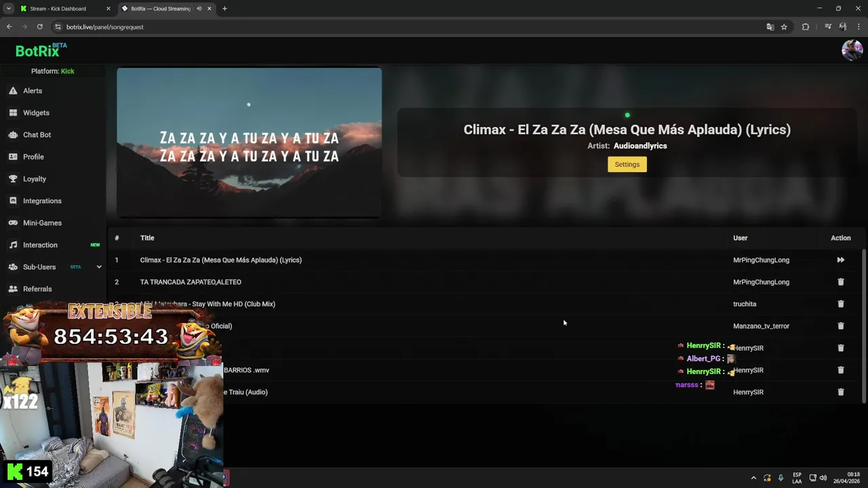Delete the BARRIOS .wmv song request
The height and width of the screenshot is (488, 868).
841,370
